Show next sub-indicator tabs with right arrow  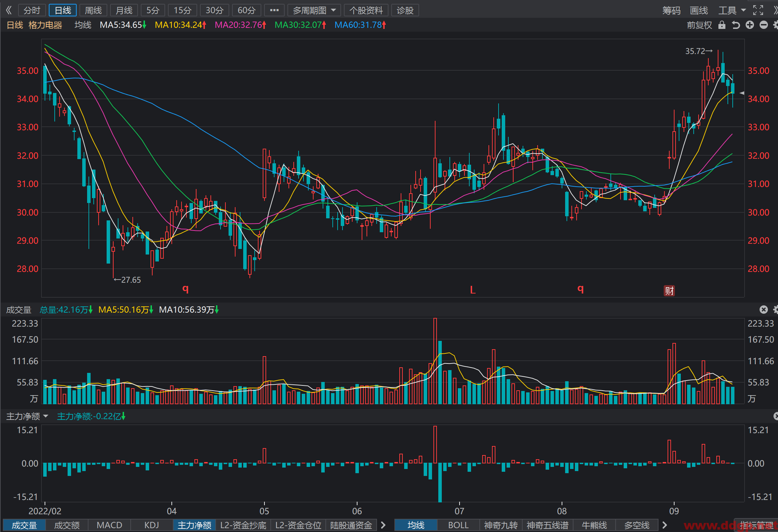click(383, 525)
